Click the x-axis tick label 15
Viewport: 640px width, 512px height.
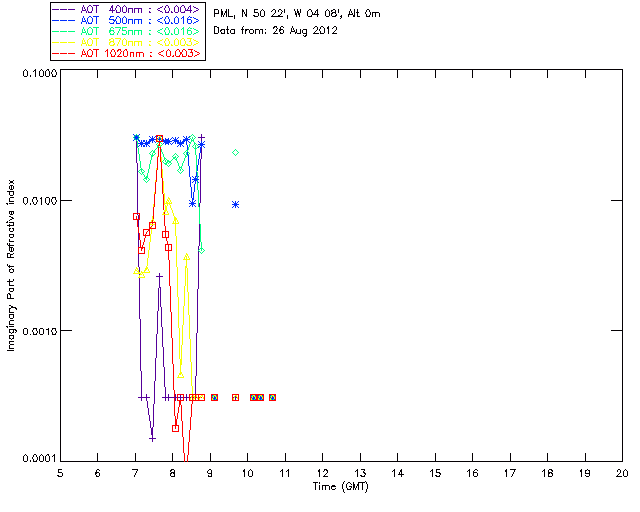click(x=435, y=473)
